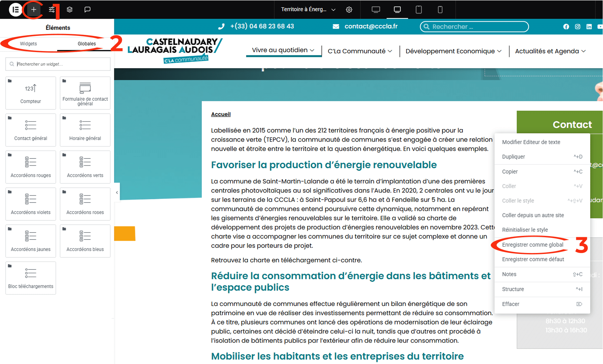This screenshot has height=364, width=603.
Task: Expand the C'La Communauté menu
Action: tap(360, 51)
